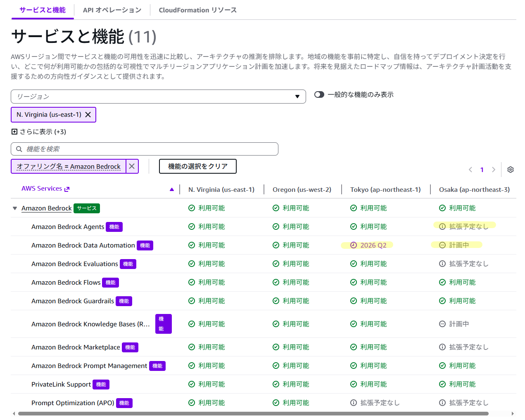This screenshot has width=525, height=420.
Task: Switch to the サービスと機能 tab
Action: (43, 10)
